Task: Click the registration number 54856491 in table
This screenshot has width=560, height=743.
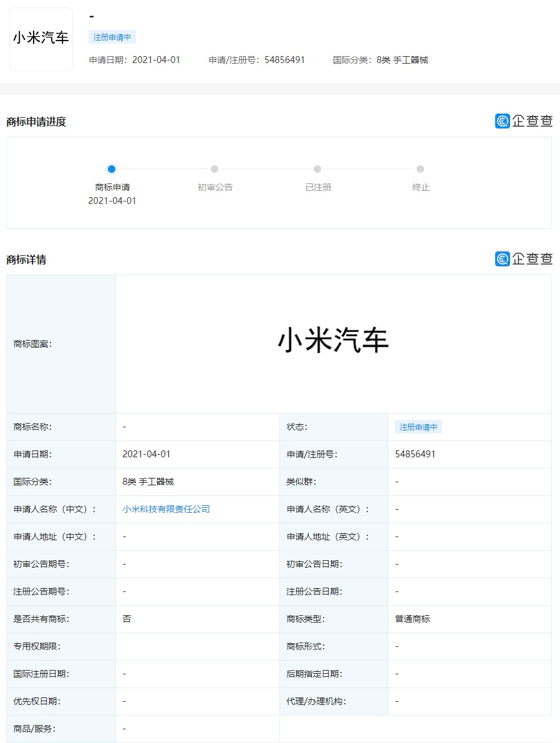Action: (415, 454)
